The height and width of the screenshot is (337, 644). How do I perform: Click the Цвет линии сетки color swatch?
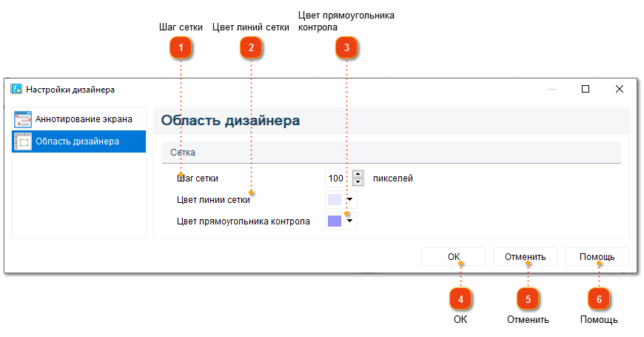coord(335,200)
